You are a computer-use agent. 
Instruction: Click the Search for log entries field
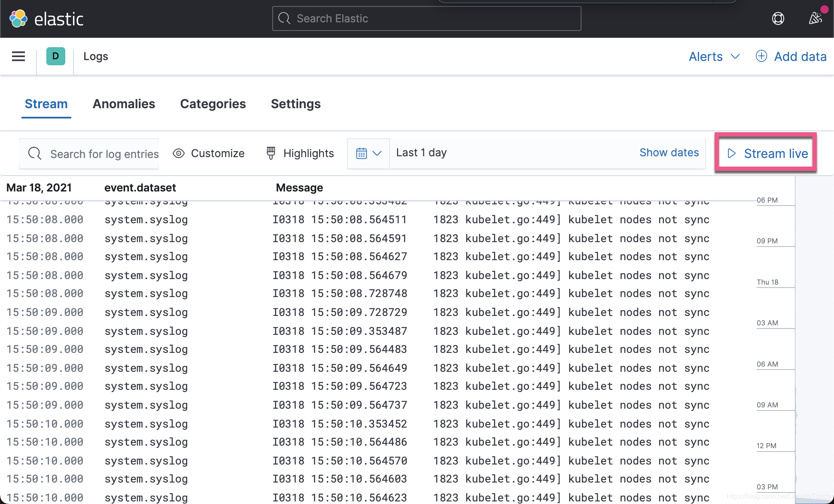pos(104,154)
